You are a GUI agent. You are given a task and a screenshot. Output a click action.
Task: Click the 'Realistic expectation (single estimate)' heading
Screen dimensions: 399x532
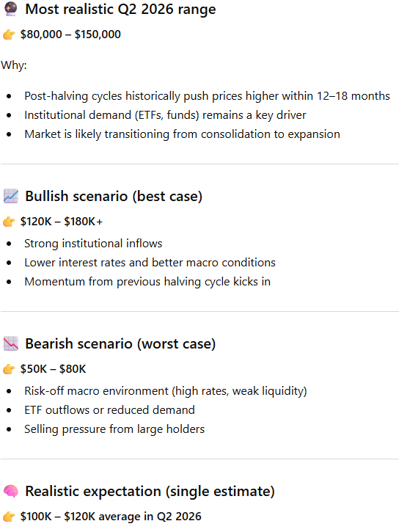(150, 492)
